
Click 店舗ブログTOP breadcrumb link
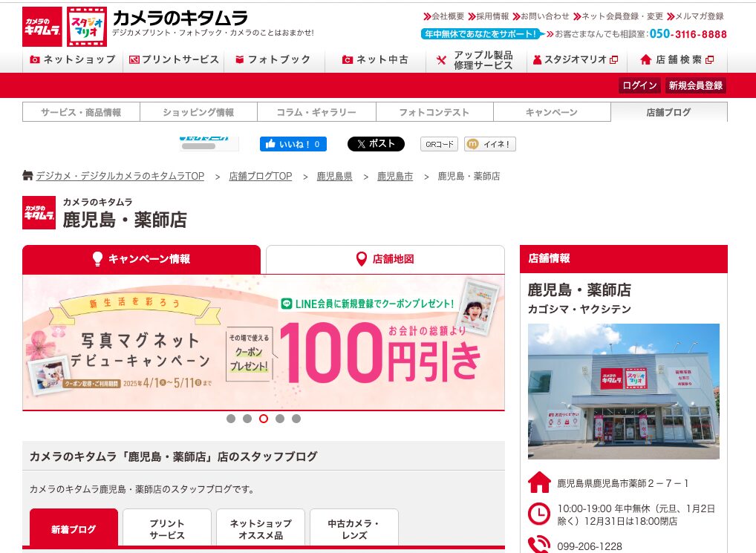point(261,177)
